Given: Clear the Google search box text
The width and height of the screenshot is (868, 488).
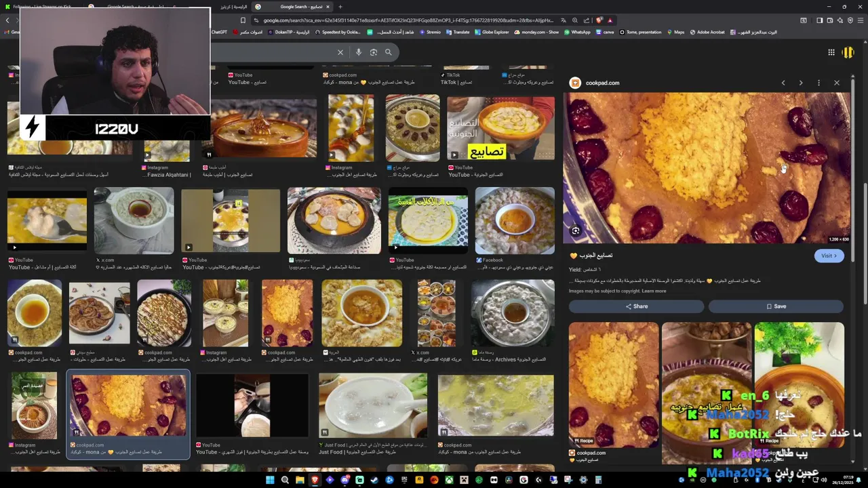Looking at the screenshot, I should (340, 52).
